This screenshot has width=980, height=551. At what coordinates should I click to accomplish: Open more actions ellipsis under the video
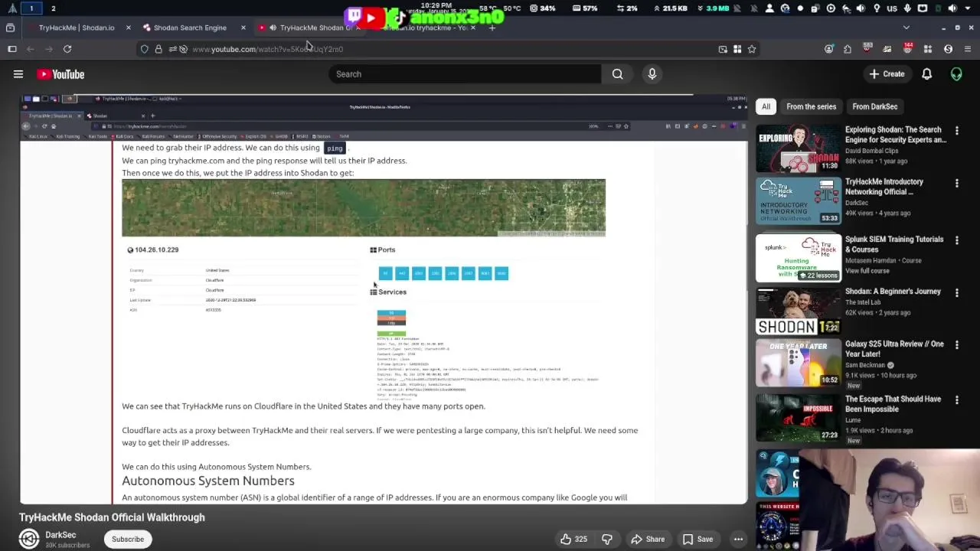[x=738, y=539]
